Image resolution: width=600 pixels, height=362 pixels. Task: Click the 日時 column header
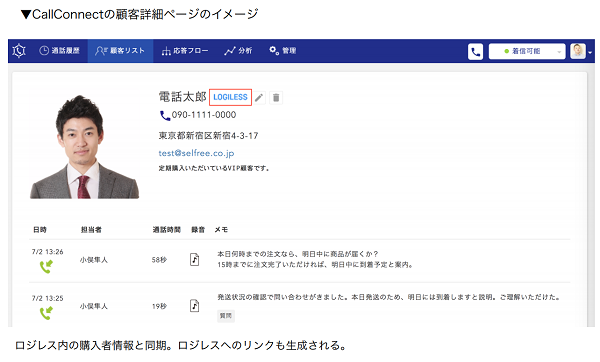click(40, 230)
